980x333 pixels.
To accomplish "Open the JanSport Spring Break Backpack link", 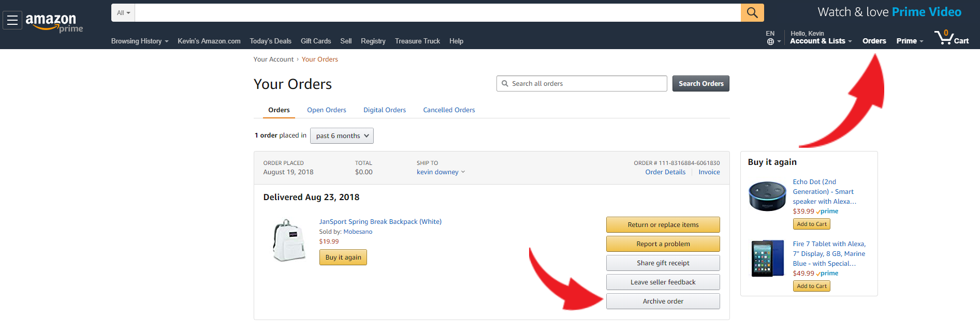I will point(381,222).
